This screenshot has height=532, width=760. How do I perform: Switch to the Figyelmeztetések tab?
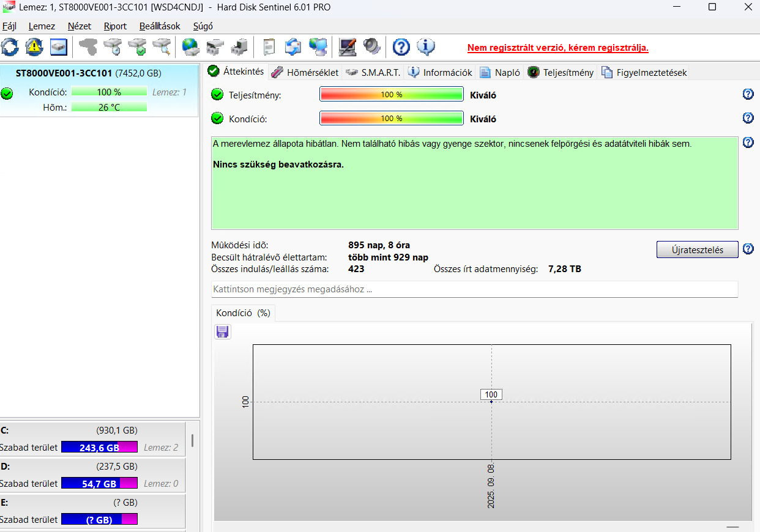(644, 72)
